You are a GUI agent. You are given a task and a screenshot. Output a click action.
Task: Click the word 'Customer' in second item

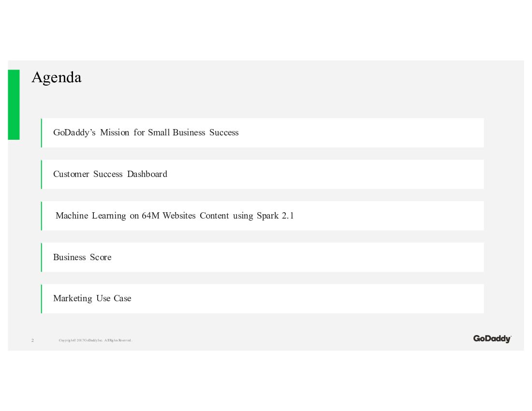[71, 174]
